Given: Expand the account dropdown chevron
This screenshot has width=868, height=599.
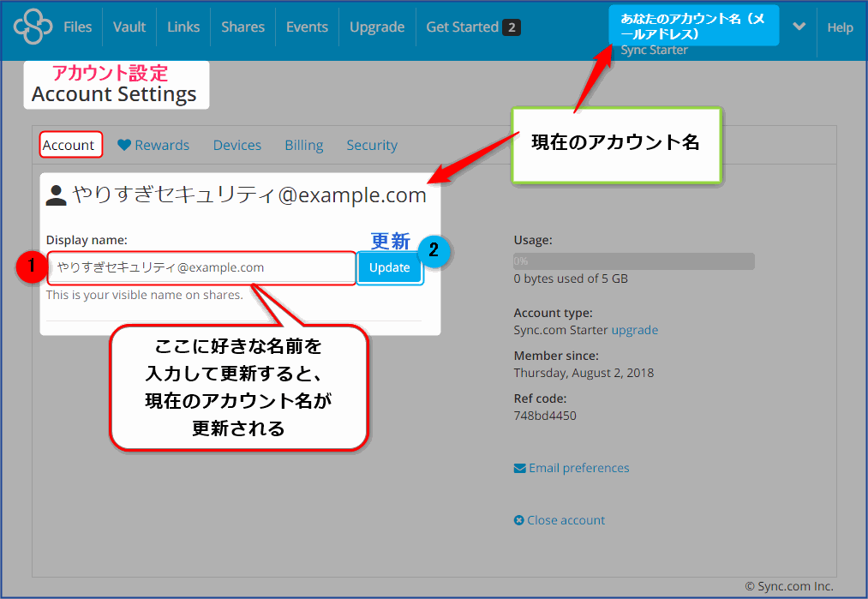Looking at the screenshot, I should pos(799,26).
